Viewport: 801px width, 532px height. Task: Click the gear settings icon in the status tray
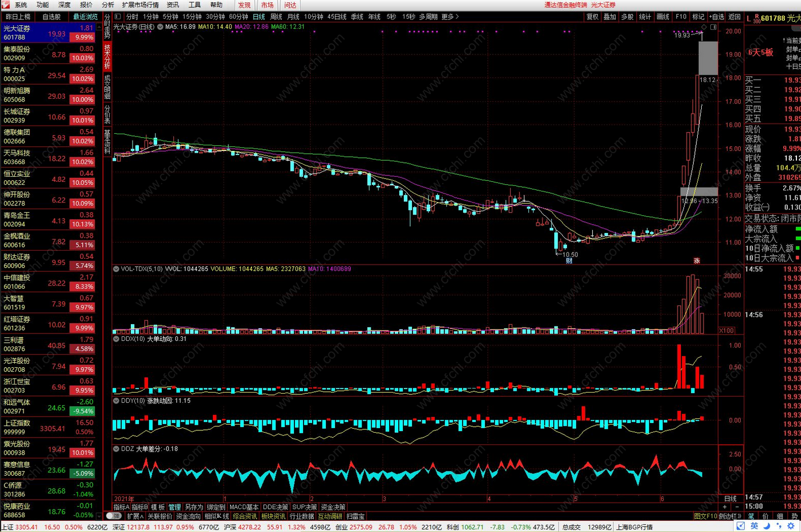pyautogui.click(x=791, y=526)
